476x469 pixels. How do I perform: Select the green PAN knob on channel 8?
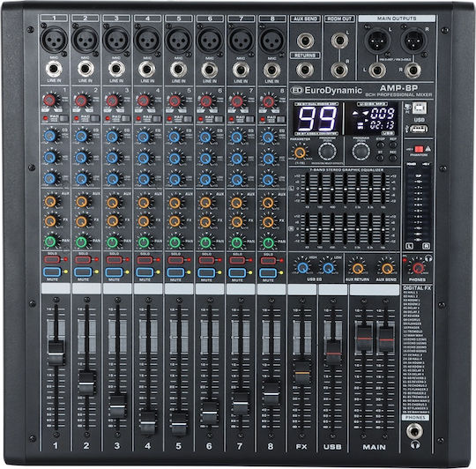pyautogui.click(x=268, y=242)
